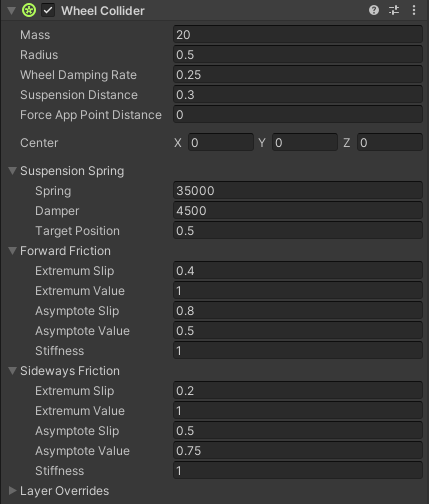Expand the Layer Overrides section
The height and width of the screenshot is (504, 429).
pyautogui.click(x=12, y=490)
